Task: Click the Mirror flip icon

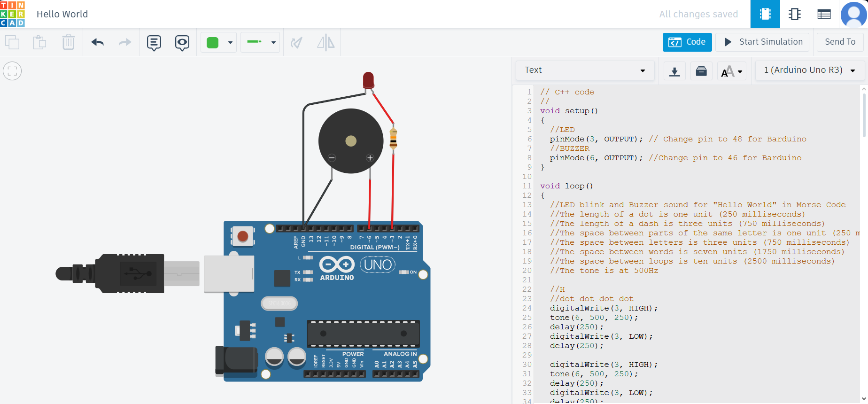Action: 325,43
